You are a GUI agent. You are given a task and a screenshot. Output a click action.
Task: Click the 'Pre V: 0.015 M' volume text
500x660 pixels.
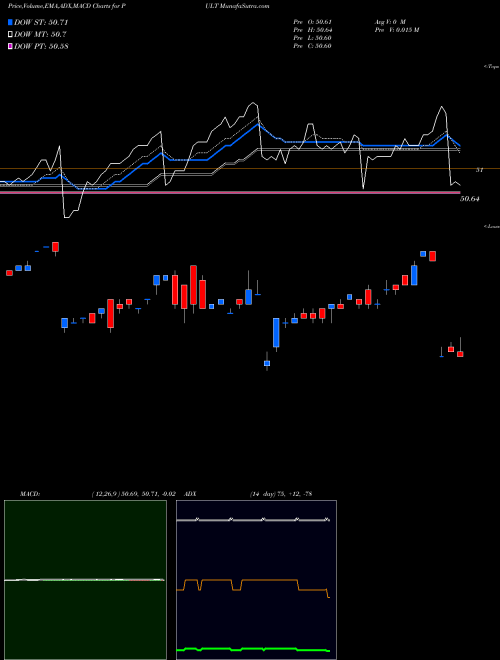(x=396, y=29)
